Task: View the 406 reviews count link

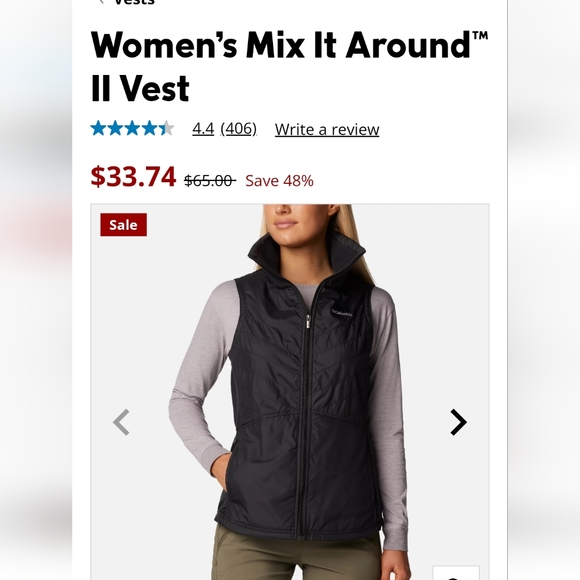Action: (239, 129)
